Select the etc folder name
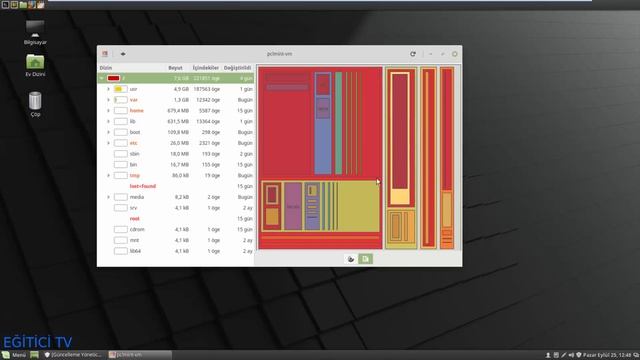This screenshot has width=640, height=360. pos(133,143)
